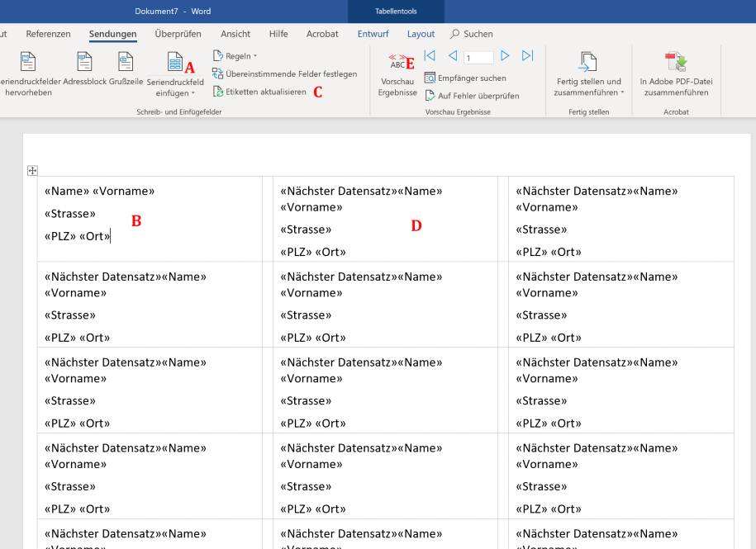
Task: Click the table move handle
Action: (x=33, y=171)
